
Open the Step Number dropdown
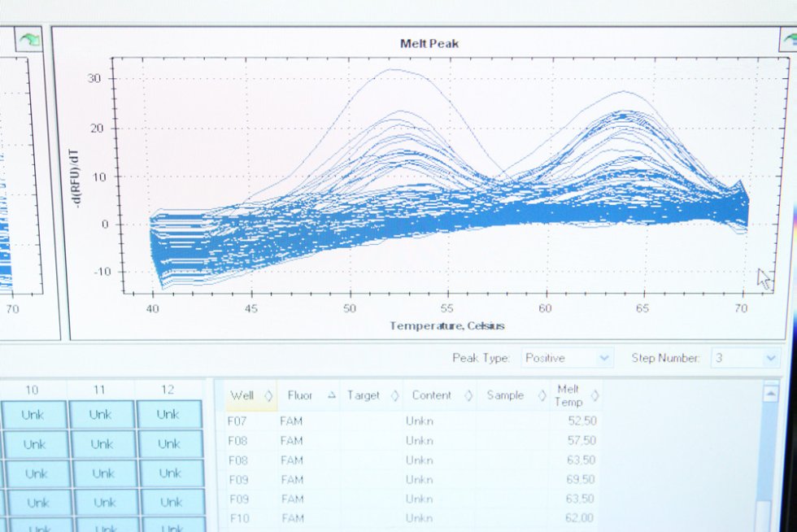tap(745, 358)
